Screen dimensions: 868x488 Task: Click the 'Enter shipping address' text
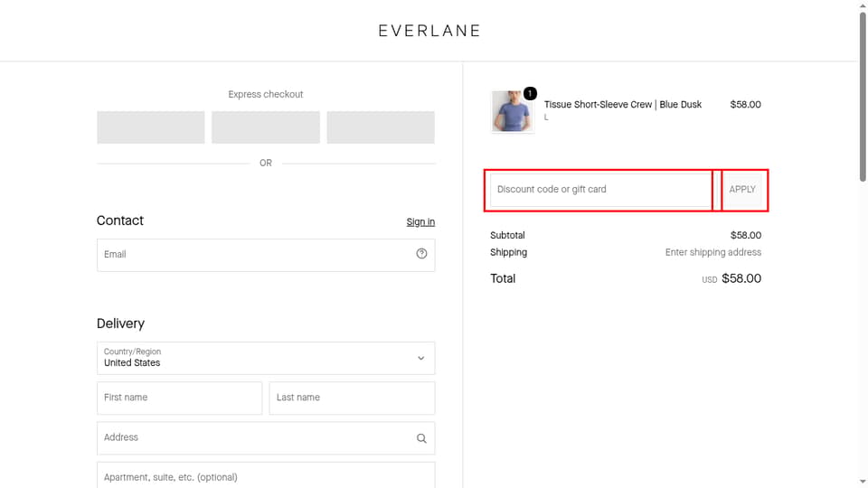[x=713, y=252]
